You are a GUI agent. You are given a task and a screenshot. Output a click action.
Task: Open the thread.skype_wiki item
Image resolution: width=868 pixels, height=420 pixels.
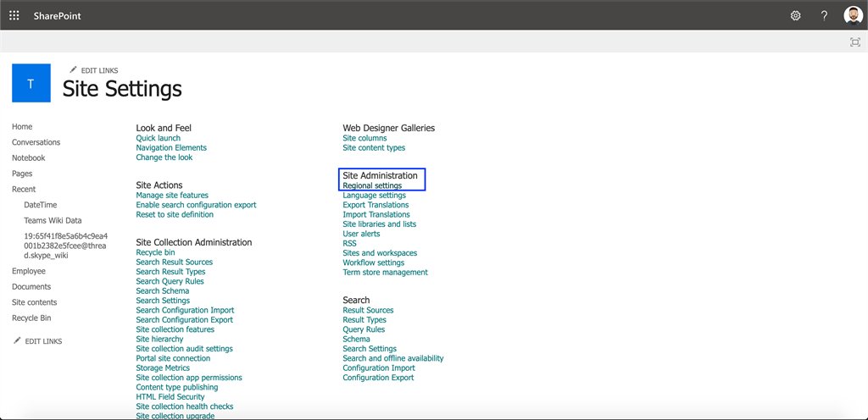[66, 246]
